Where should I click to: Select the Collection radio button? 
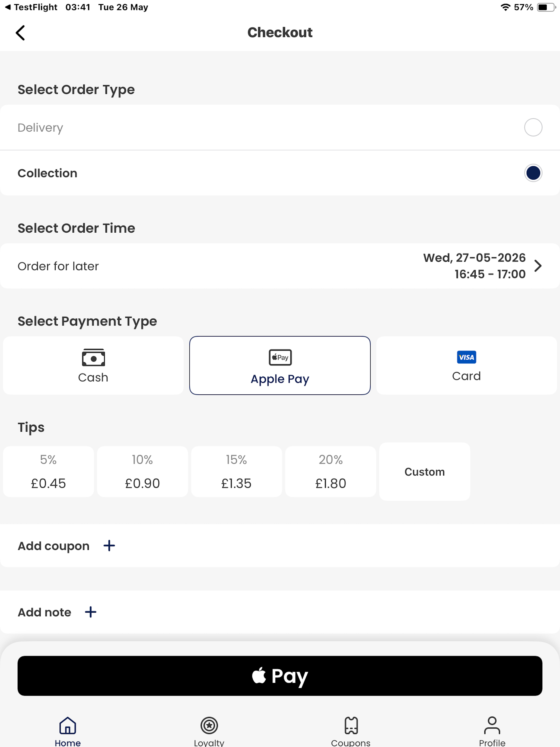(533, 173)
